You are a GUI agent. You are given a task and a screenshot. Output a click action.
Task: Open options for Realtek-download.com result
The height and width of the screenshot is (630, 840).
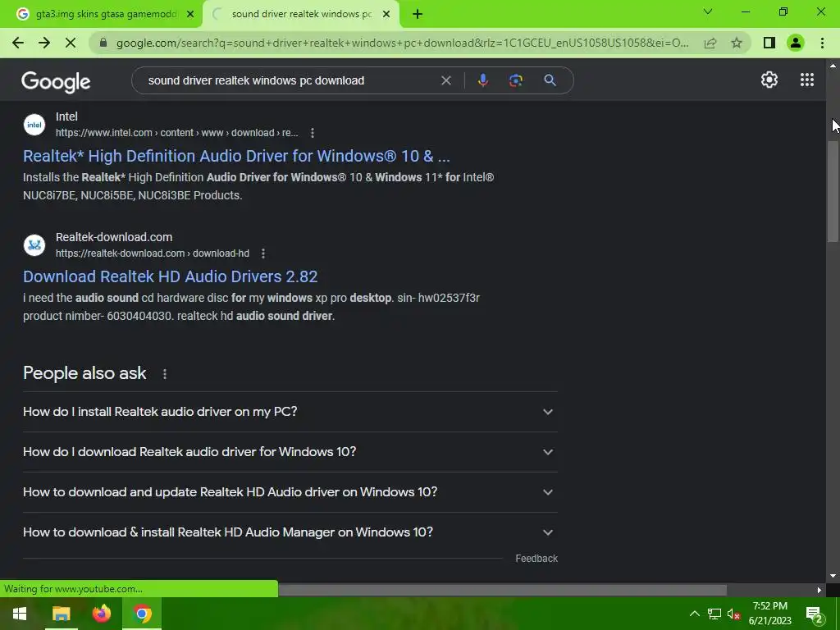[x=263, y=253]
